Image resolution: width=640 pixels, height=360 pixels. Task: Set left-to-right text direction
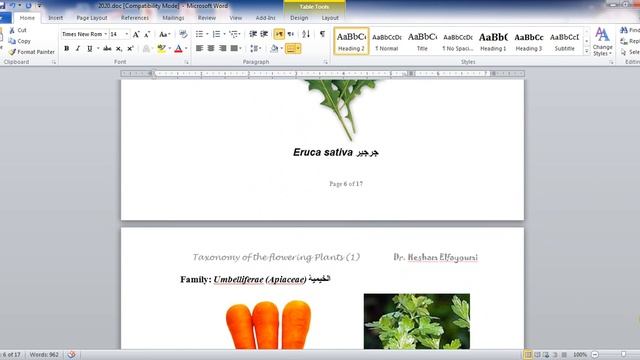[x=279, y=34]
